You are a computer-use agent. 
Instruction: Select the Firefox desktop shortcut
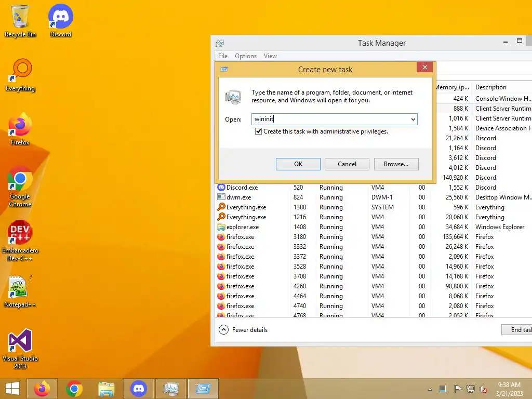click(20, 129)
